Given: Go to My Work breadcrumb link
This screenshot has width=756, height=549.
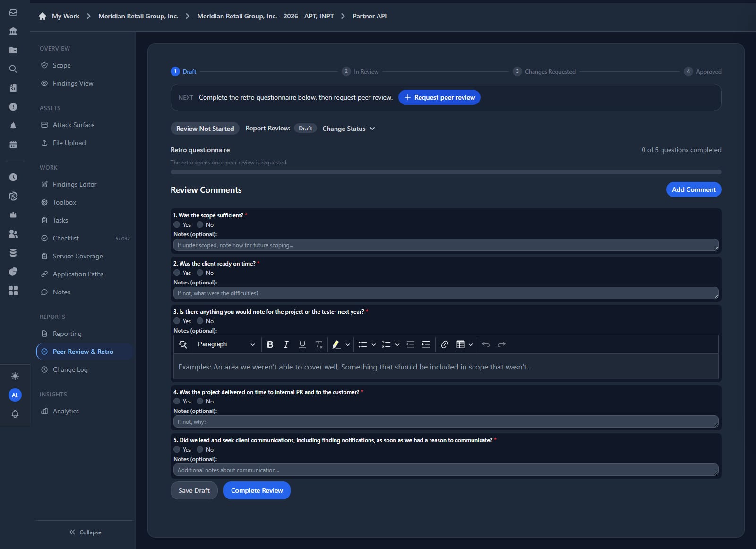Looking at the screenshot, I should pyautogui.click(x=66, y=16).
